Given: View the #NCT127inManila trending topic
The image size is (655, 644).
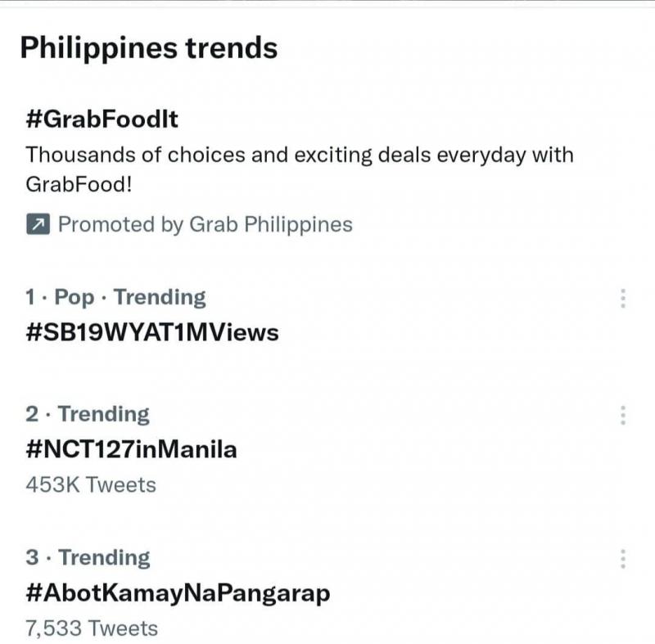Looking at the screenshot, I should [x=131, y=449].
